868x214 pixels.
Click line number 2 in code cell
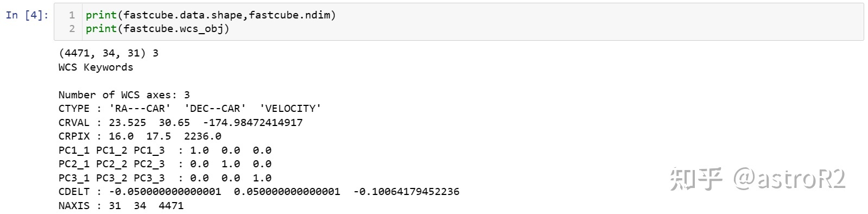(72, 29)
